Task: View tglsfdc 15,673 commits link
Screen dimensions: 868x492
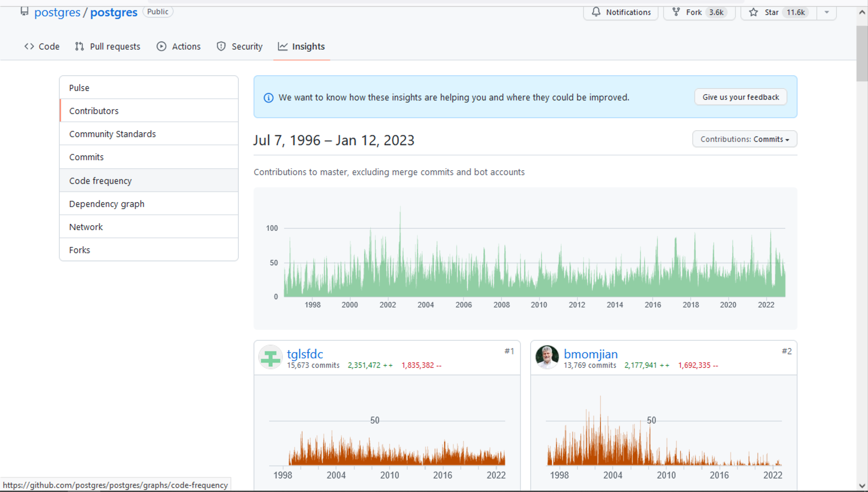Action: click(313, 365)
